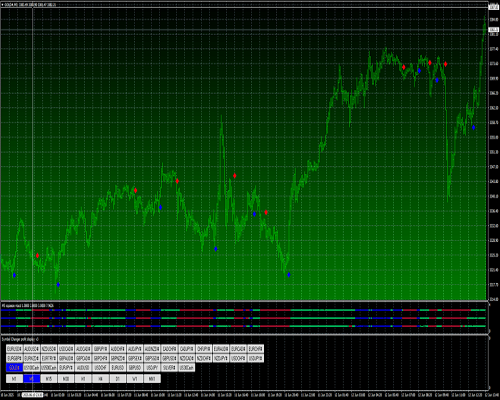
Task: Click the chart title triangle icon at top-left
Action: 3,5
